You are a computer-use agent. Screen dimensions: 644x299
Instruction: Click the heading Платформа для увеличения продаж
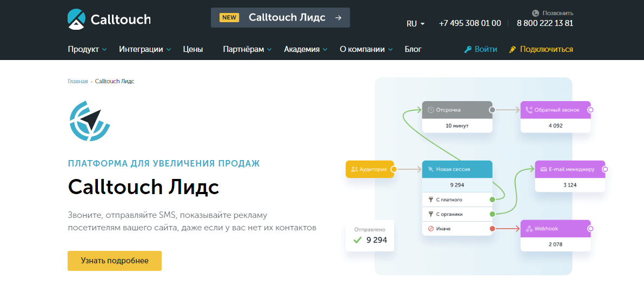(164, 163)
